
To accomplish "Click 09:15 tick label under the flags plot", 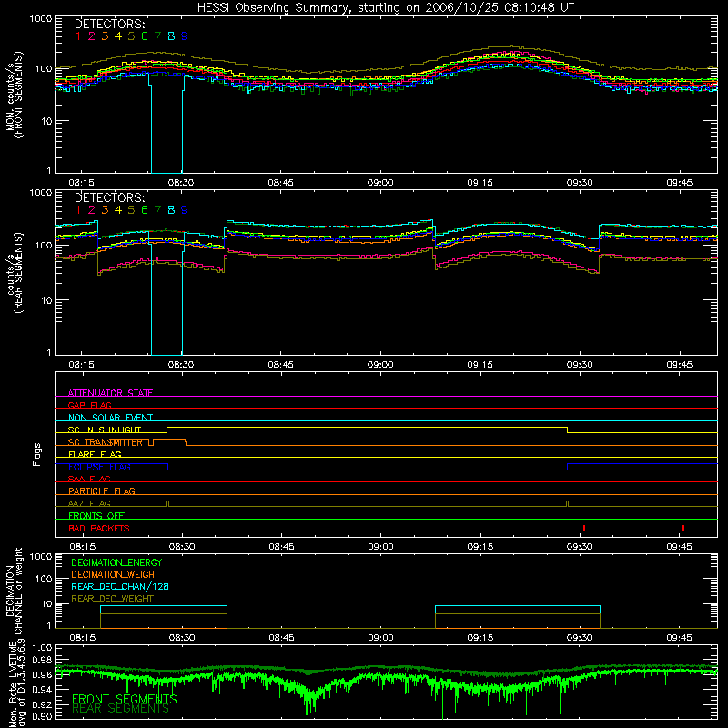I will [x=480, y=547].
